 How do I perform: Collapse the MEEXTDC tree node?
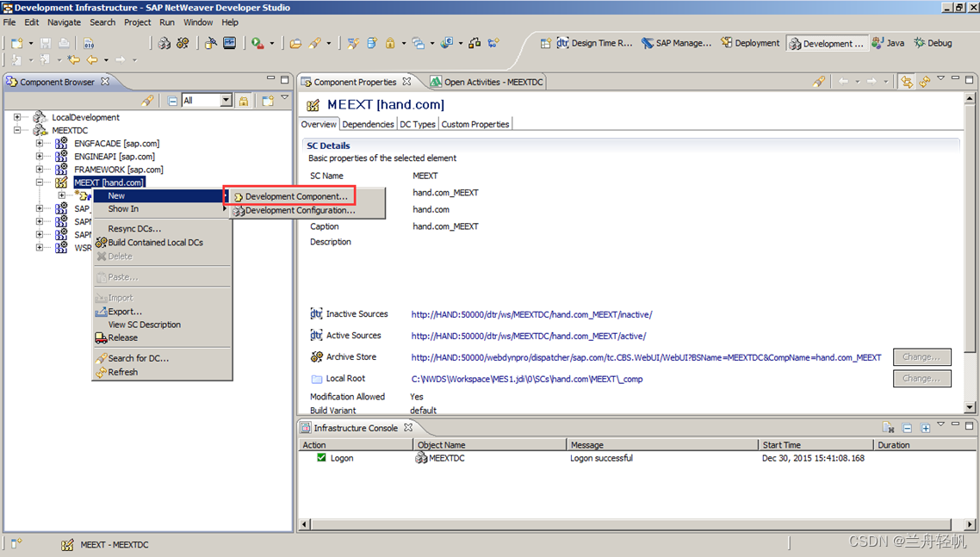click(17, 130)
